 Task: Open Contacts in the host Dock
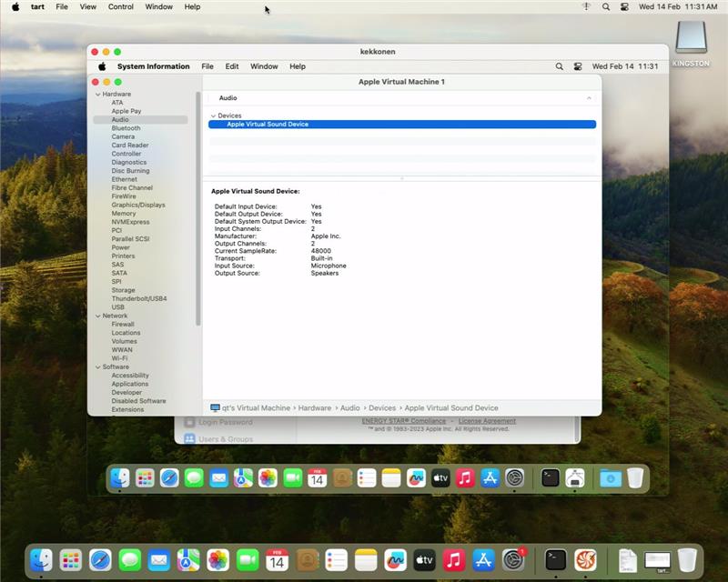(307, 560)
